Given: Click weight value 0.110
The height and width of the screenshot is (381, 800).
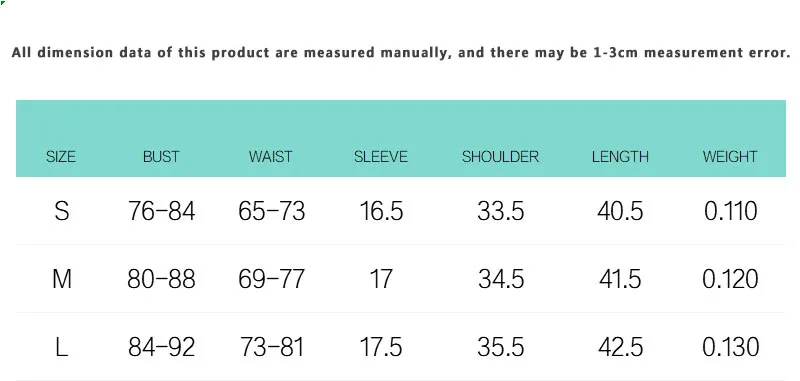Looking at the screenshot, I should tap(731, 211).
